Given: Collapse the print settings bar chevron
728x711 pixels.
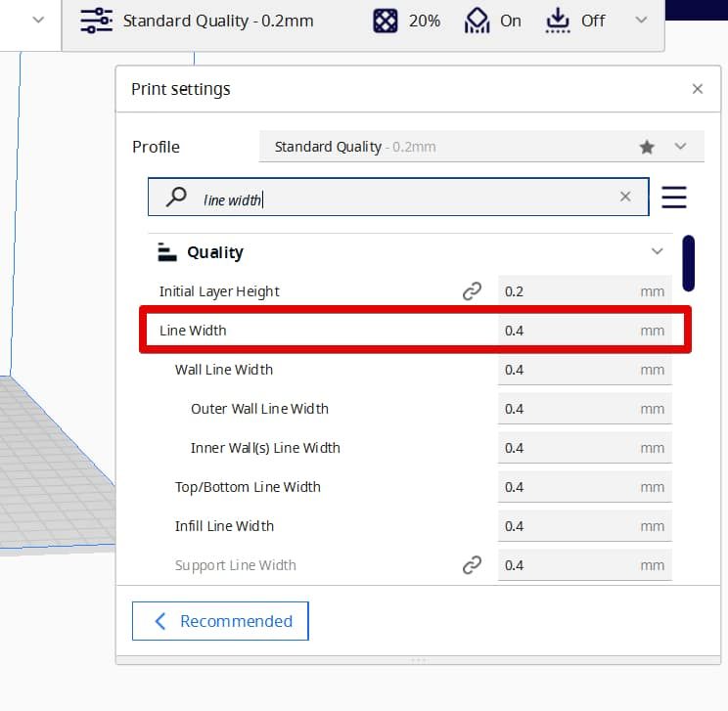Looking at the screenshot, I should [641, 20].
